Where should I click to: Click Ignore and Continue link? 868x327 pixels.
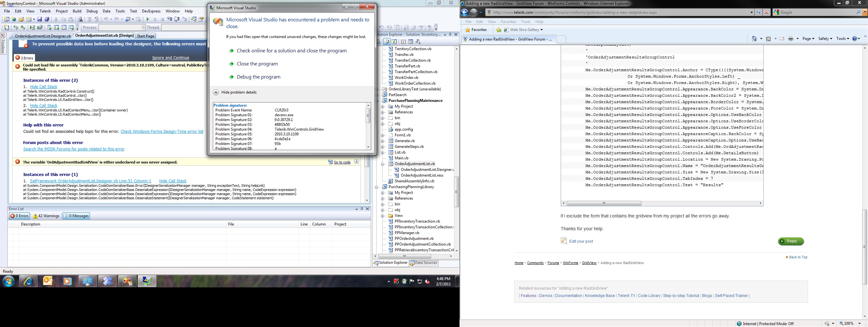point(171,58)
